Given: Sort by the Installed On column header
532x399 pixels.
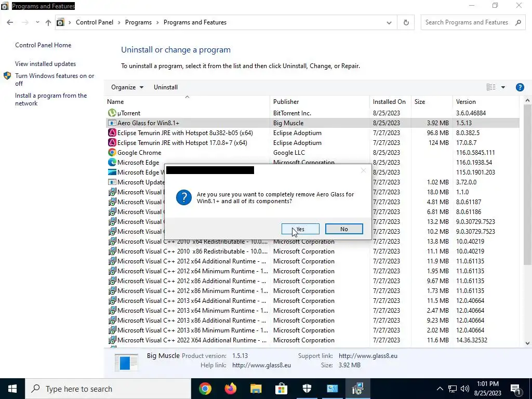Looking at the screenshot, I should pyautogui.click(x=390, y=101).
